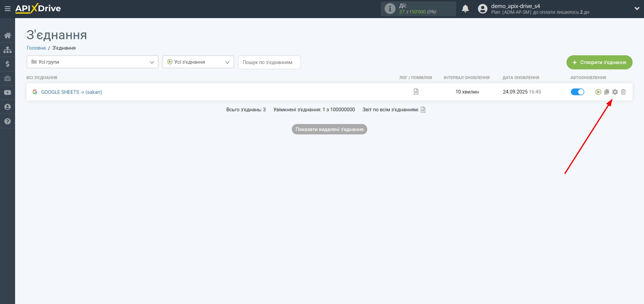Open the notifications bell
Screen dimensions: 644x304
[465, 9]
